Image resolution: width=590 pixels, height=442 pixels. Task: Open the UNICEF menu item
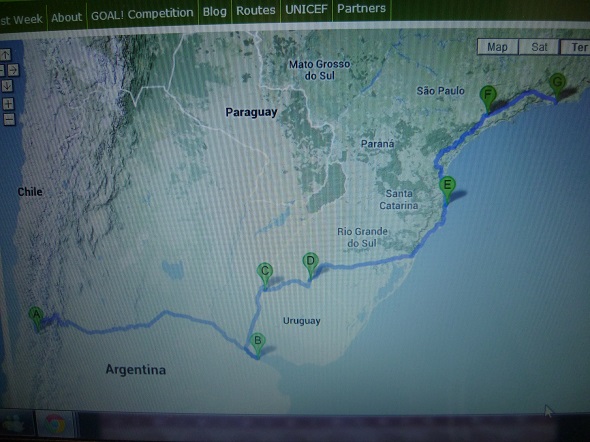[306, 9]
